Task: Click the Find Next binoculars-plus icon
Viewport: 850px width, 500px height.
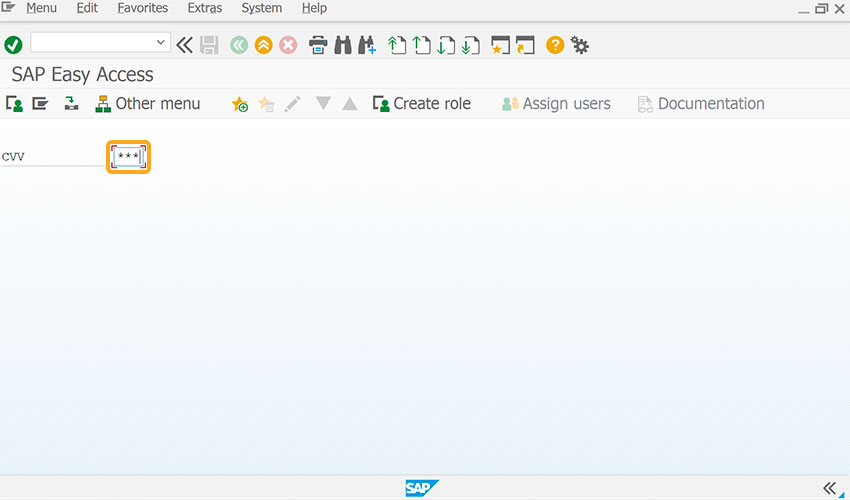Action: 367,45
